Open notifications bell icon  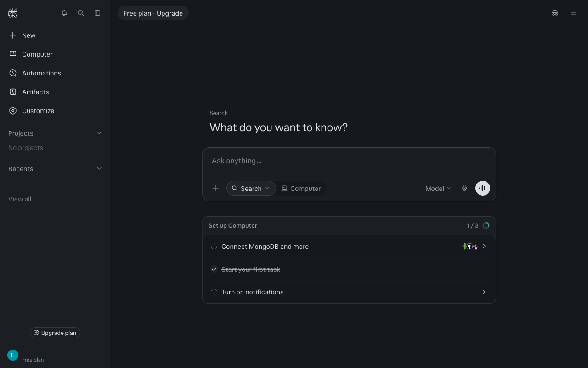coord(64,13)
